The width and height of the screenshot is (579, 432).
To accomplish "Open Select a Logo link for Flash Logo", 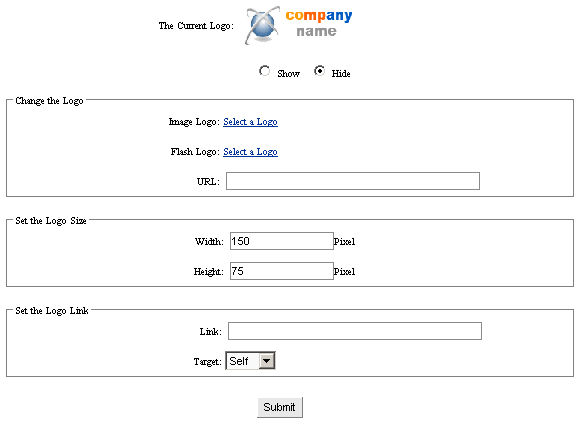I will tap(250, 152).
